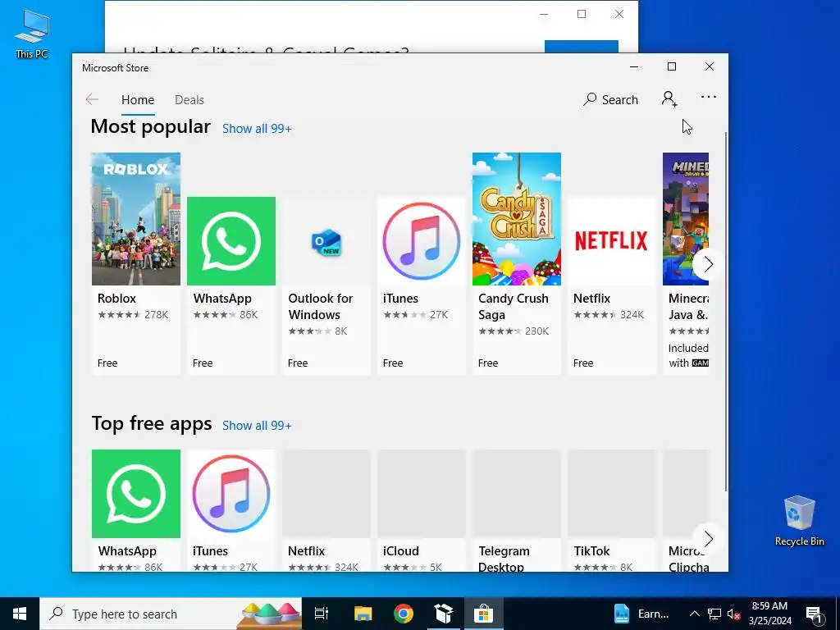The width and height of the screenshot is (840, 630).
Task: Show hidden system tray icons
Action: 694,614
